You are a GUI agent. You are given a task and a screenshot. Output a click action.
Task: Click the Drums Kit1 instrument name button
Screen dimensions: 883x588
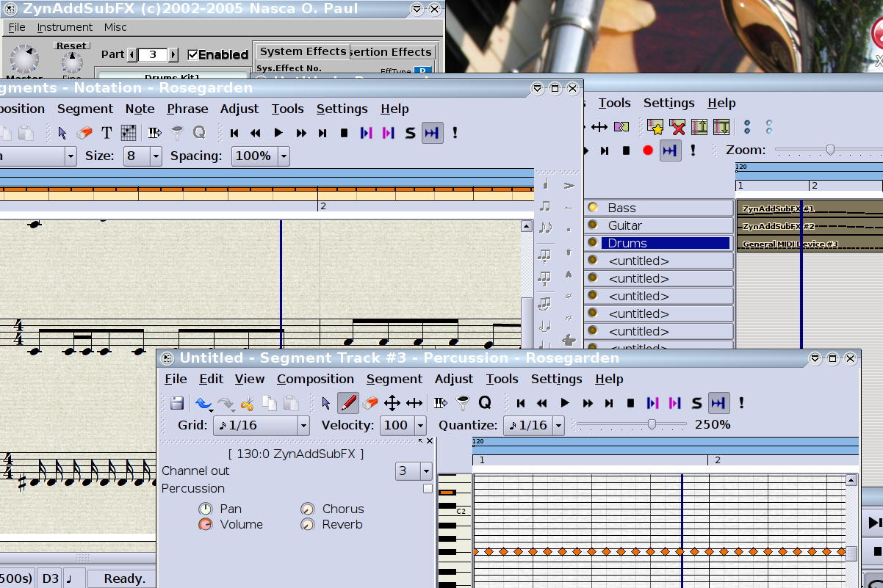[173, 77]
